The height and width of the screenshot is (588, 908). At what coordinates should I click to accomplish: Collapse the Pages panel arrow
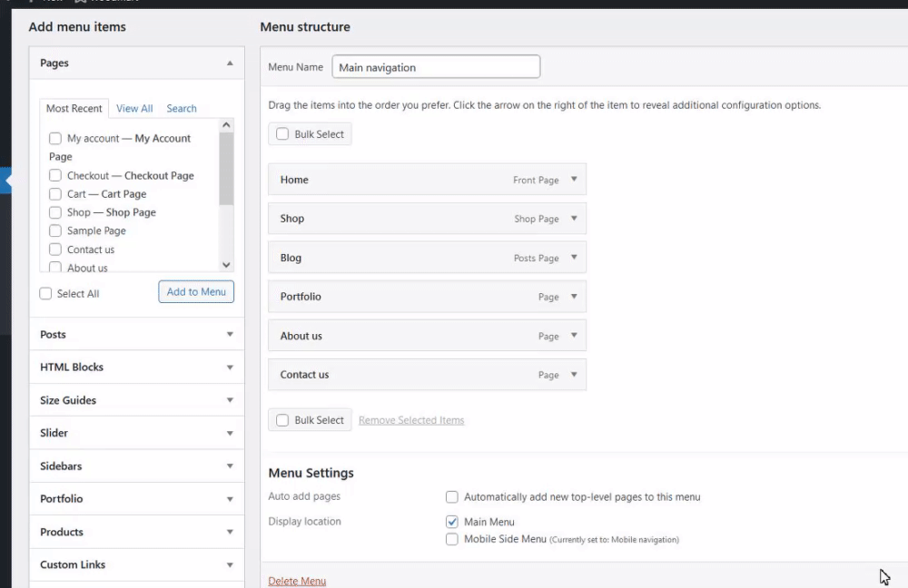(x=230, y=64)
